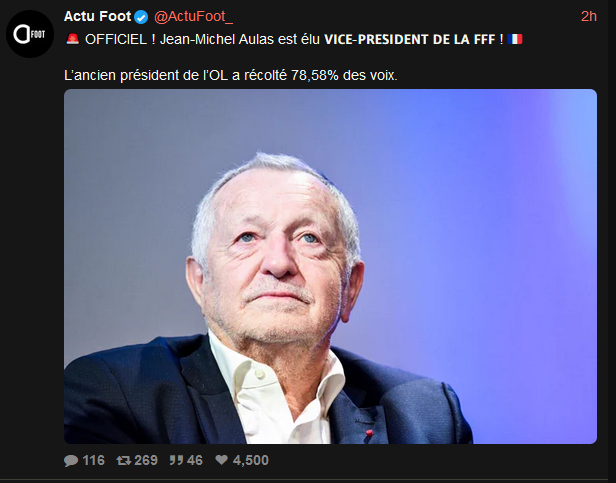Click the 78,58% des voix text
The width and height of the screenshot is (616, 483).
[x=344, y=75]
